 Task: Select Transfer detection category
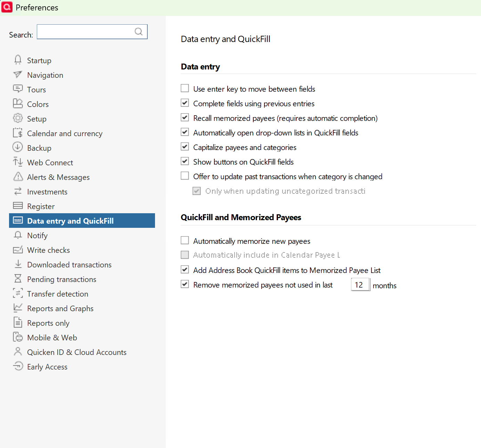click(82, 294)
